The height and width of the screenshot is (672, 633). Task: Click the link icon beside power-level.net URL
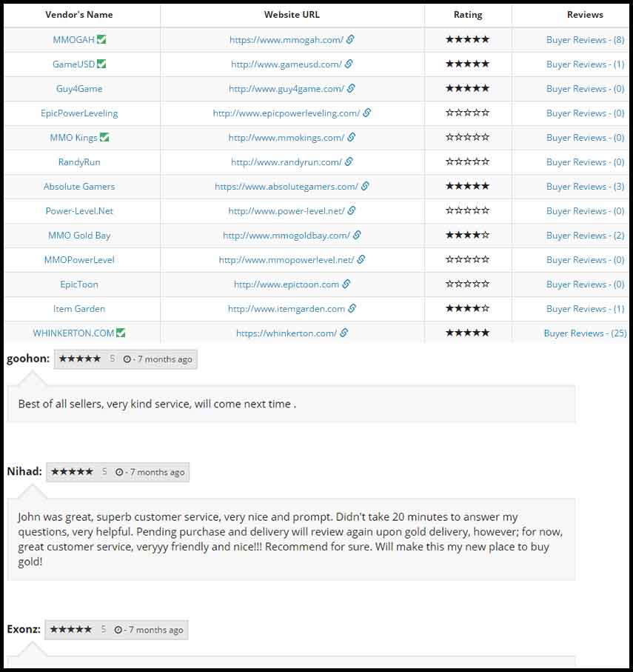pyautogui.click(x=352, y=210)
